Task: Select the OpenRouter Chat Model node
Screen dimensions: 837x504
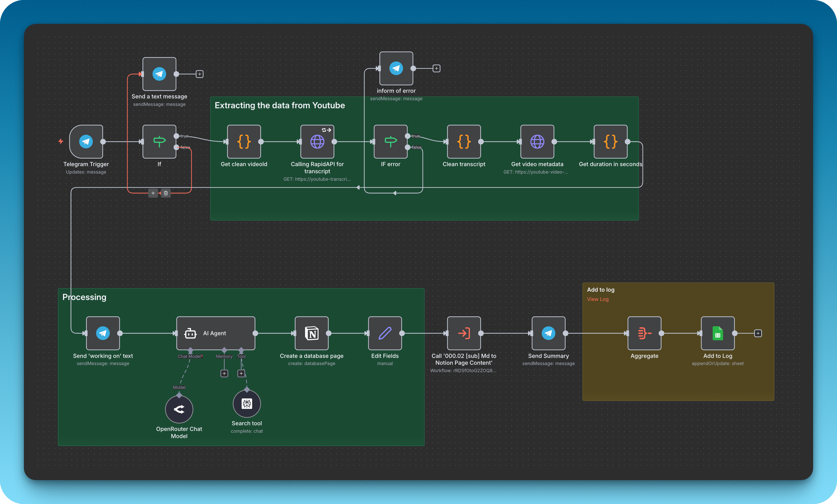Action: (x=179, y=409)
